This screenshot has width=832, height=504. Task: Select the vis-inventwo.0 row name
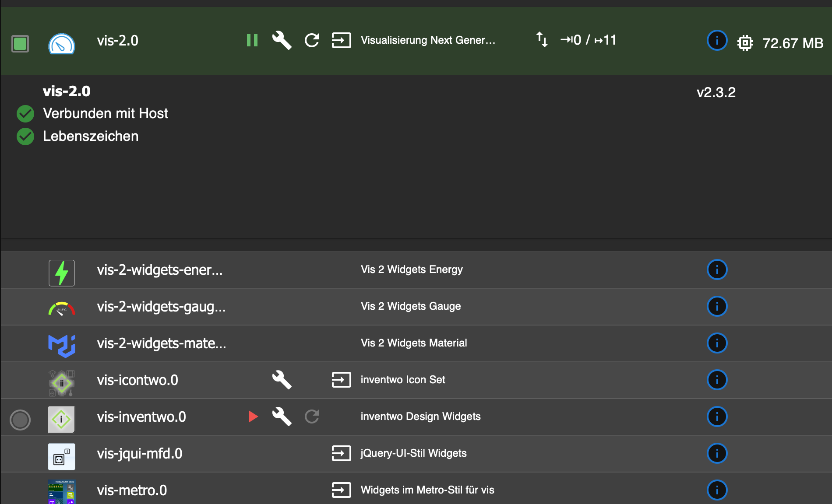(x=141, y=417)
